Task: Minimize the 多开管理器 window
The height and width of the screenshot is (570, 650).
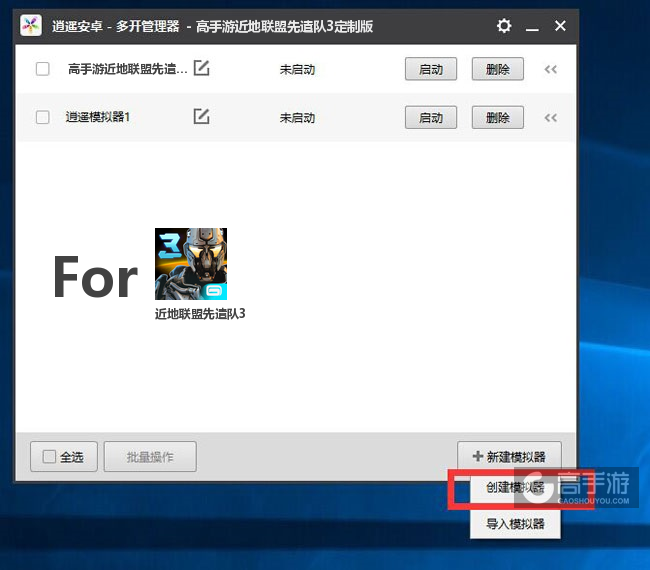Action: pyautogui.click(x=532, y=29)
